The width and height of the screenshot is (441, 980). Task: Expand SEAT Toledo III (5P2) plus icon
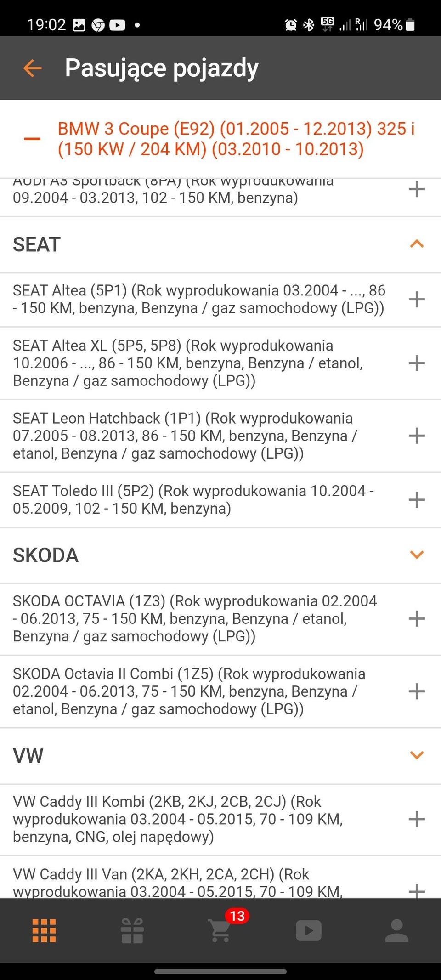[x=417, y=499]
